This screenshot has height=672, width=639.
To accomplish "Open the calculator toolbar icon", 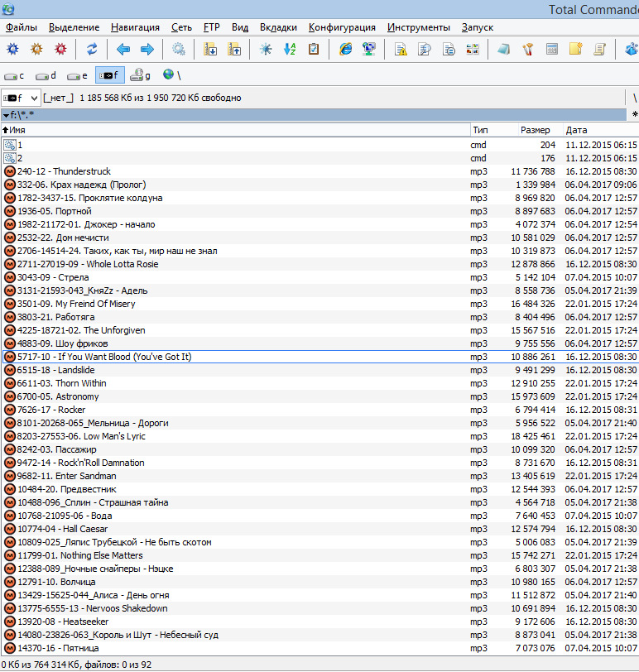I will tap(552, 50).
